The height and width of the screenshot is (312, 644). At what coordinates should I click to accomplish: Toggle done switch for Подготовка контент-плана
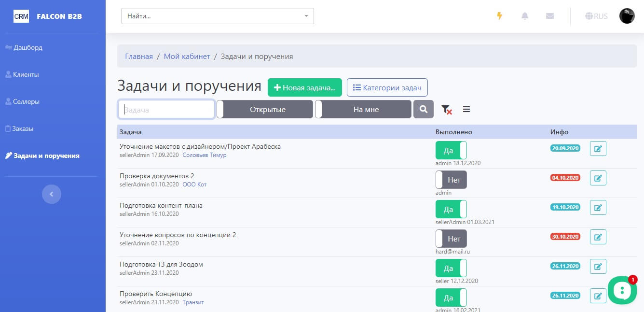(451, 209)
